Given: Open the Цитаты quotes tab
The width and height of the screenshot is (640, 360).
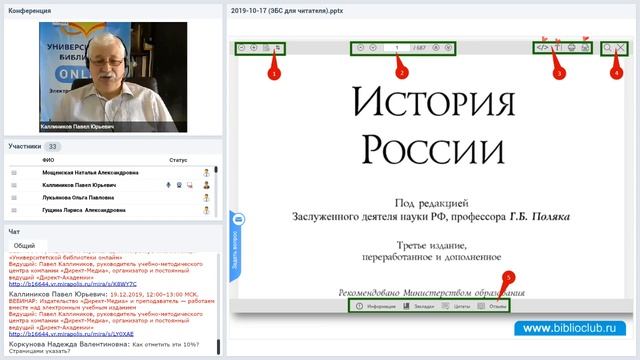Looking at the screenshot, I should 456,306.
